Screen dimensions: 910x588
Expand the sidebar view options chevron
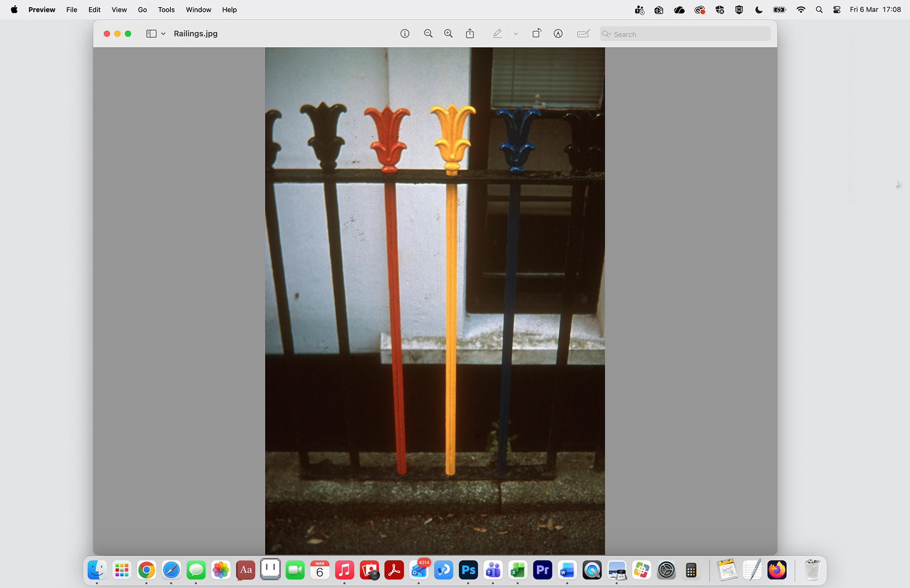(163, 33)
